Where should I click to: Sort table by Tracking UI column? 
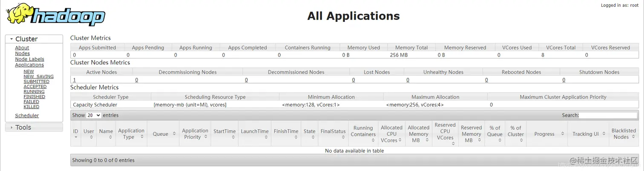click(588, 133)
